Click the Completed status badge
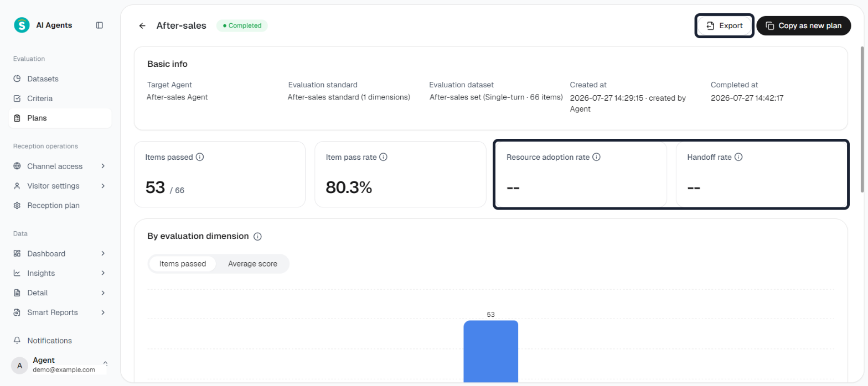Screen dimensions: 868x386 tap(242, 25)
